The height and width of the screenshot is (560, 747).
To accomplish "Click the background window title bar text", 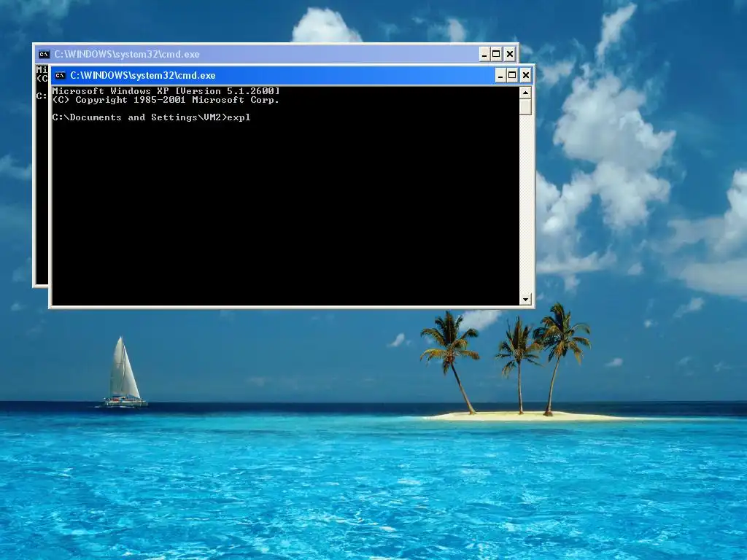I will (127, 54).
